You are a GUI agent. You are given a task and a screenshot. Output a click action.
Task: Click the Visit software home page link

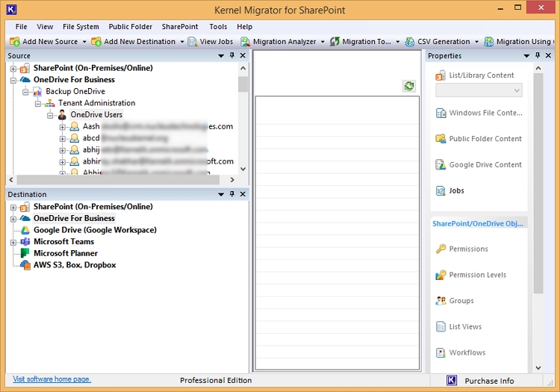coord(52,379)
